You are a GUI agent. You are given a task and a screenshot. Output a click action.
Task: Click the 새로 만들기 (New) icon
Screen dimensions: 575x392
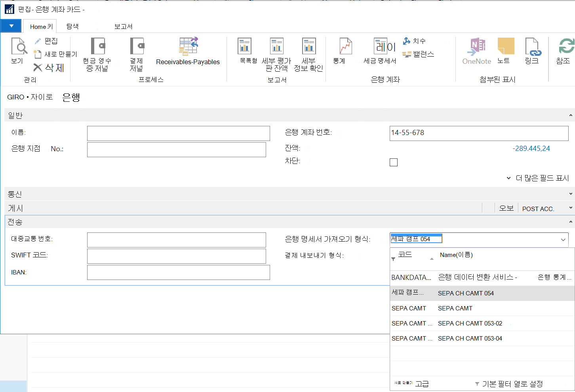[x=38, y=54]
